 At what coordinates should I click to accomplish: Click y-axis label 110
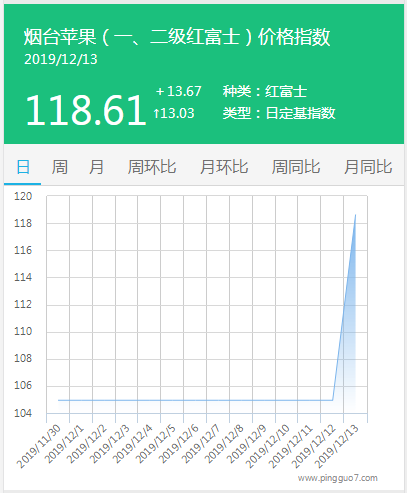point(23,331)
